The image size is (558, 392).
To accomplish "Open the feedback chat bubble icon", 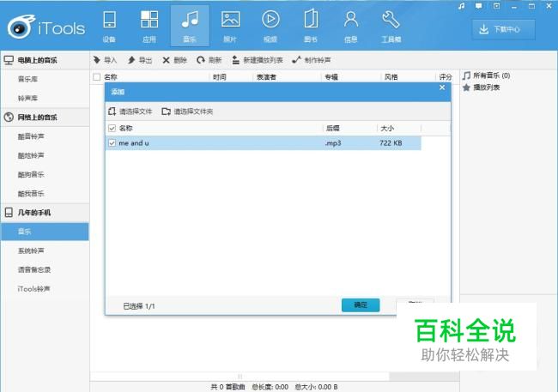I will [479, 6].
